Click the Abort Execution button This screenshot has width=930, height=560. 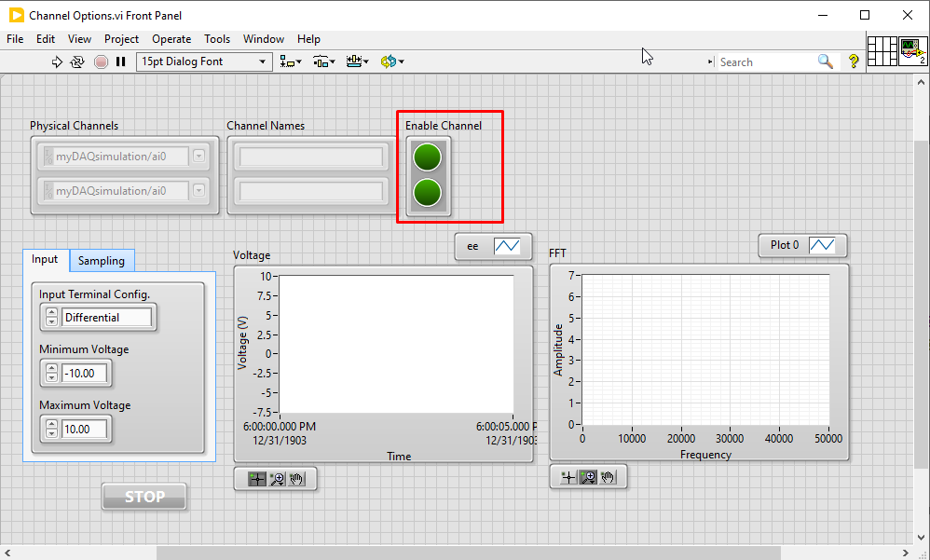point(101,61)
